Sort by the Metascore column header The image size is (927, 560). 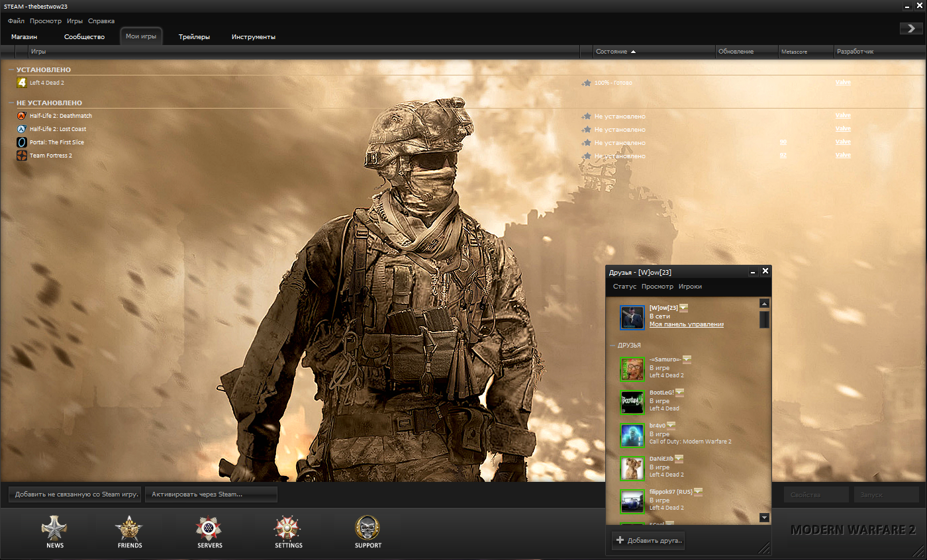805,52
